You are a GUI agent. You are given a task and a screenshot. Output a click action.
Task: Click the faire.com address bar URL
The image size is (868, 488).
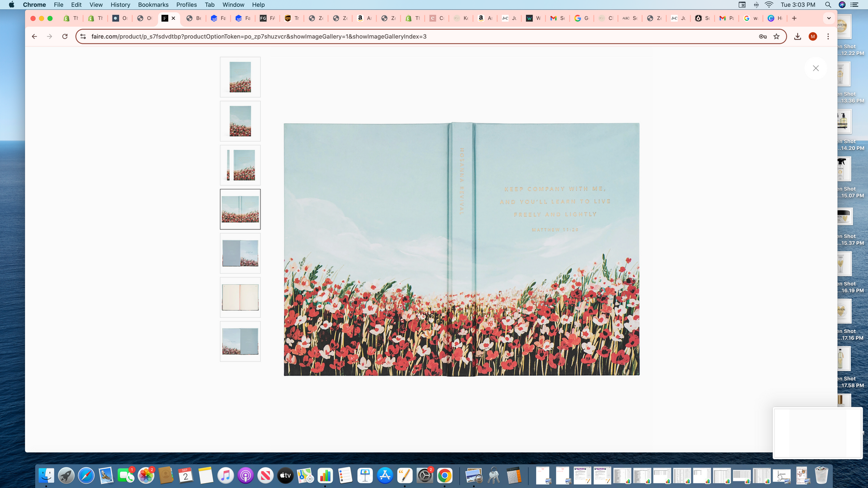pyautogui.click(x=259, y=37)
